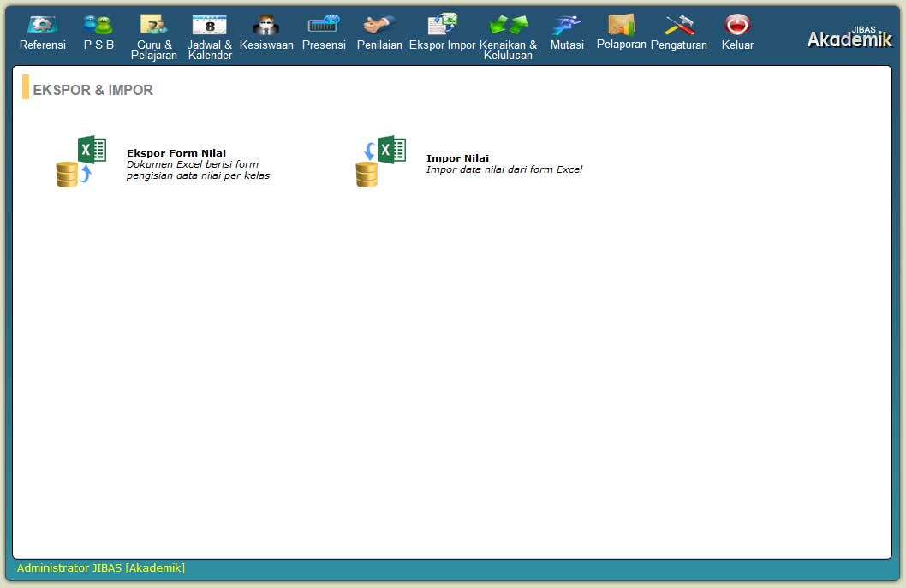Image resolution: width=906 pixels, height=588 pixels.
Task: Select the Kesiswaan menu label
Action: (266, 45)
